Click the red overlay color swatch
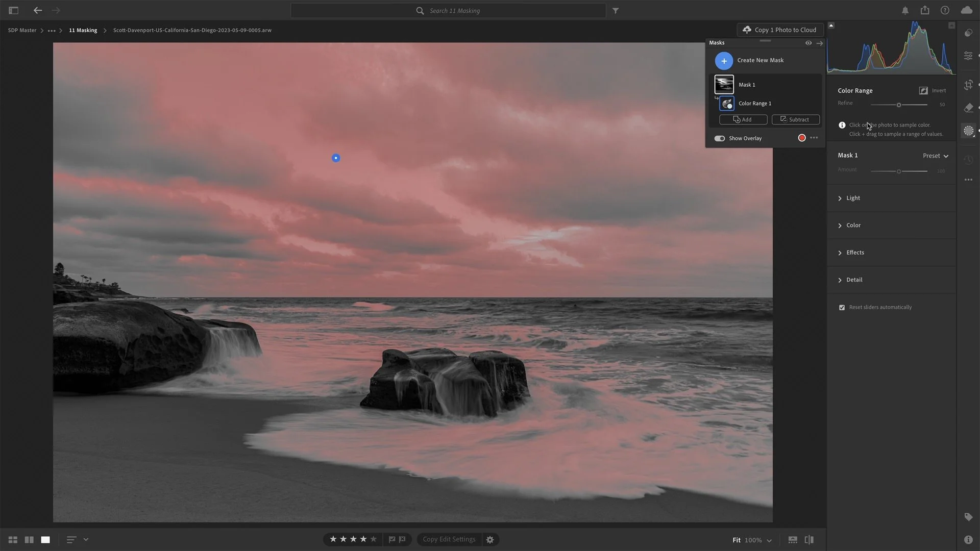 click(x=802, y=138)
